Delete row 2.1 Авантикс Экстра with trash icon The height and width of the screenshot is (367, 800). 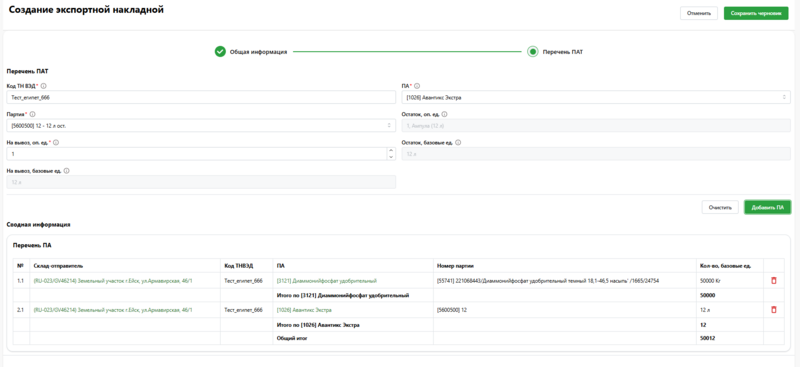773,310
